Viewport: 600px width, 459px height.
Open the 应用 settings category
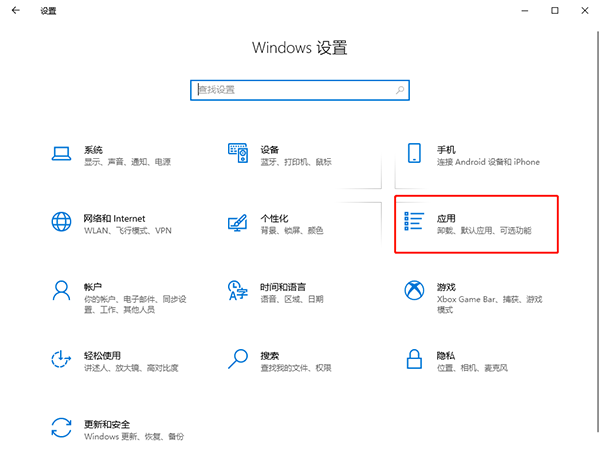(x=476, y=224)
